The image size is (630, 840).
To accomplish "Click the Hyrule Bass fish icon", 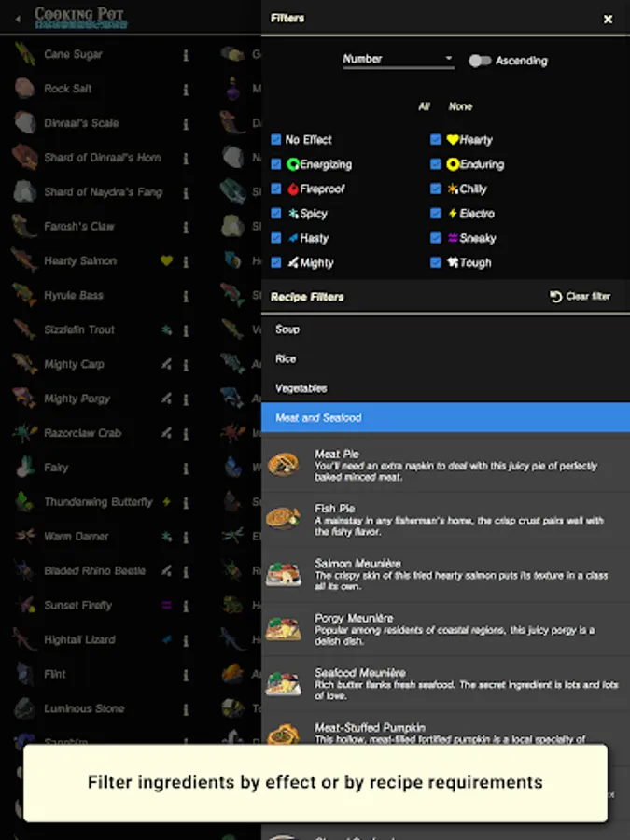I will [24, 295].
